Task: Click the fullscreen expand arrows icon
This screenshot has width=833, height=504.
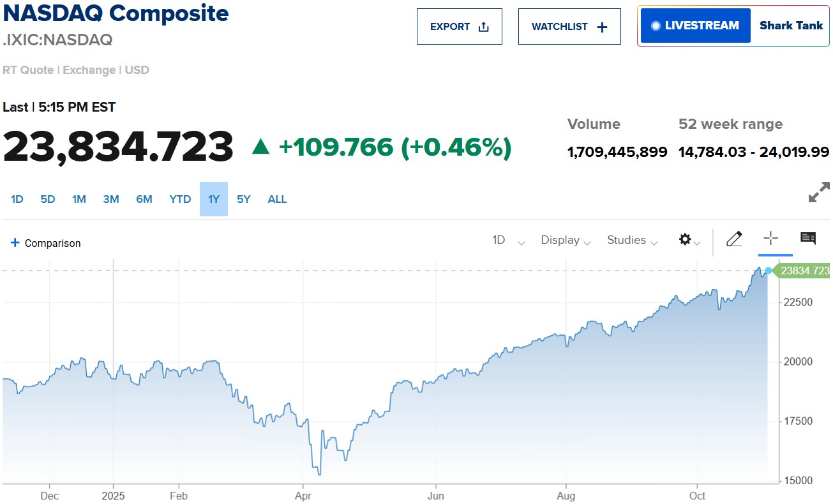Action: coord(818,192)
